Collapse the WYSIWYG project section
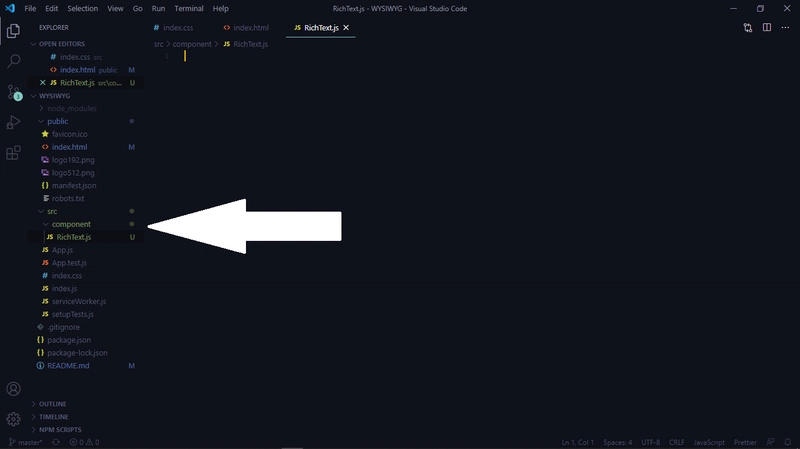The height and width of the screenshot is (449, 800). pyautogui.click(x=54, y=96)
